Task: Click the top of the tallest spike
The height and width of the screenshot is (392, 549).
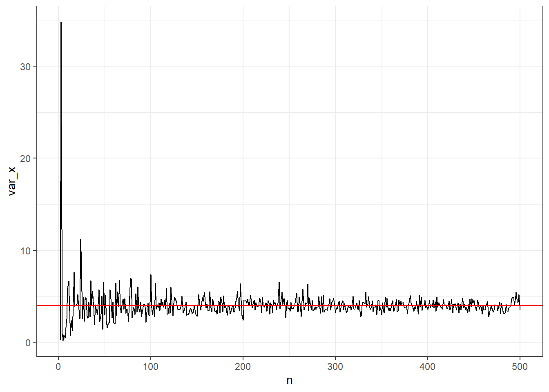Action: [x=61, y=22]
